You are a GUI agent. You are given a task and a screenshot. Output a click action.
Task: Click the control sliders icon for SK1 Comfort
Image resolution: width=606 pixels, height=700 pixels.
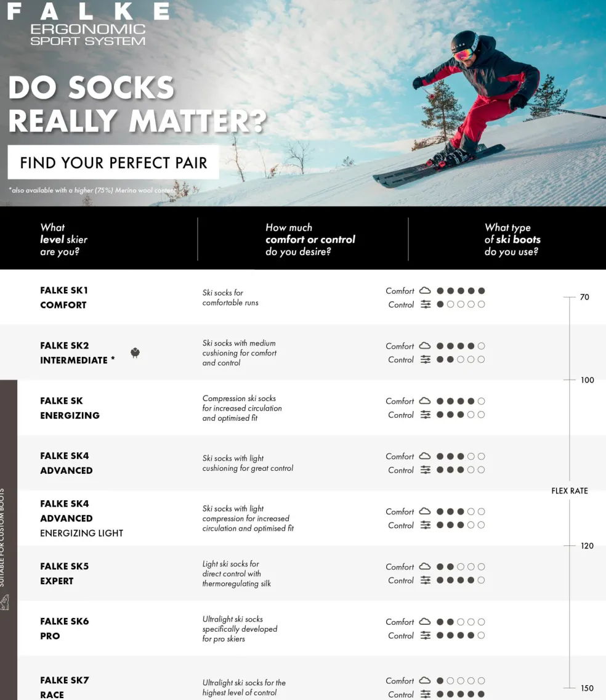coord(426,304)
